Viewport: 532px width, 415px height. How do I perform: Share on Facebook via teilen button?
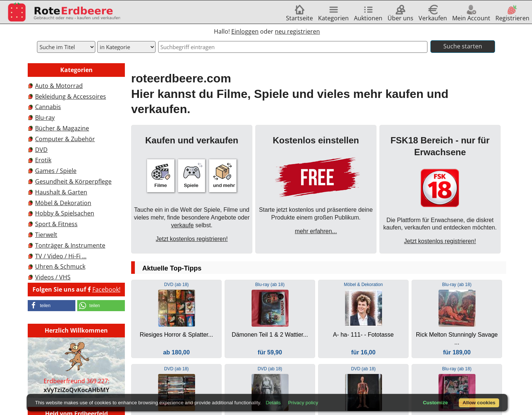pos(51,306)
